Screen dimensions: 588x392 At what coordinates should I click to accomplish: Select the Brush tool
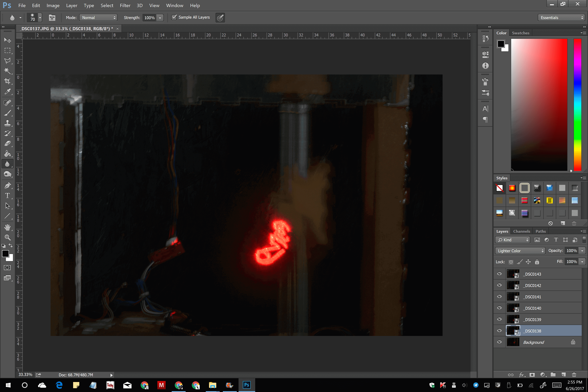(x=7, y=113)
